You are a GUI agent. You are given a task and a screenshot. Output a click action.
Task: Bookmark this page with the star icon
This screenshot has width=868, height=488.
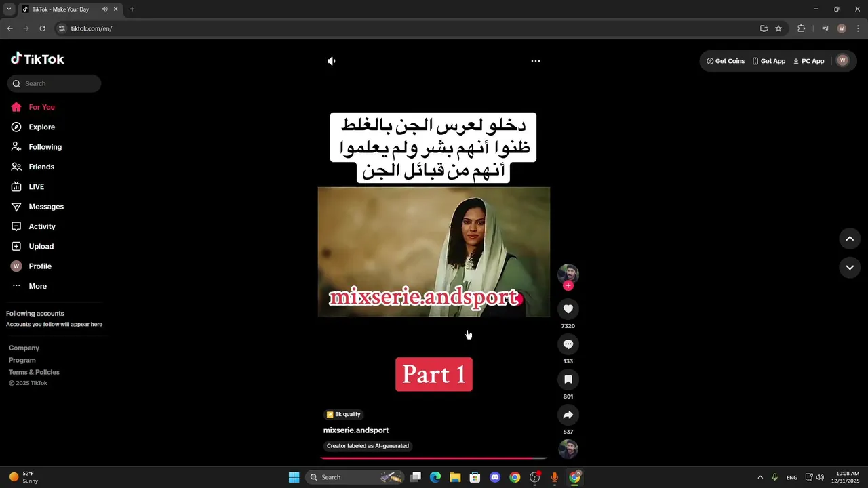[x=778, y=28]
